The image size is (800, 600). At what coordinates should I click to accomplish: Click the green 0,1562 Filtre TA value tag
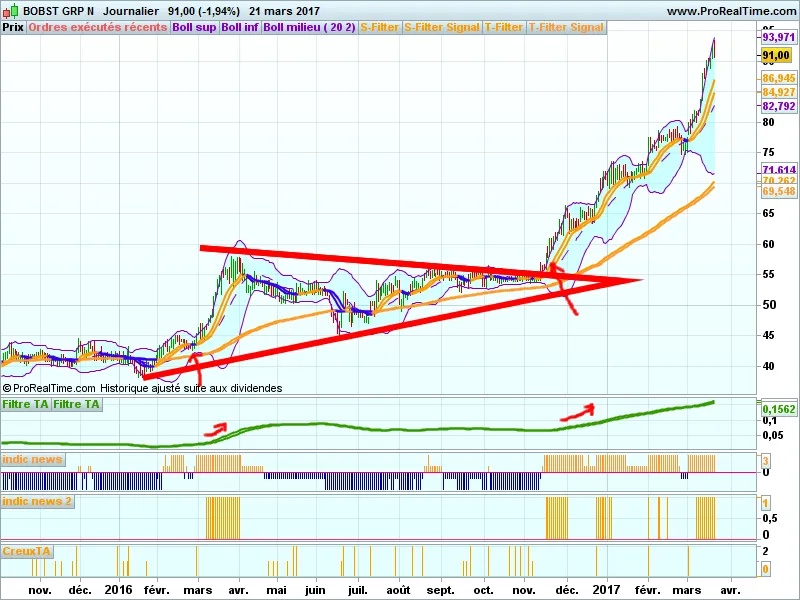coord(779,409)
